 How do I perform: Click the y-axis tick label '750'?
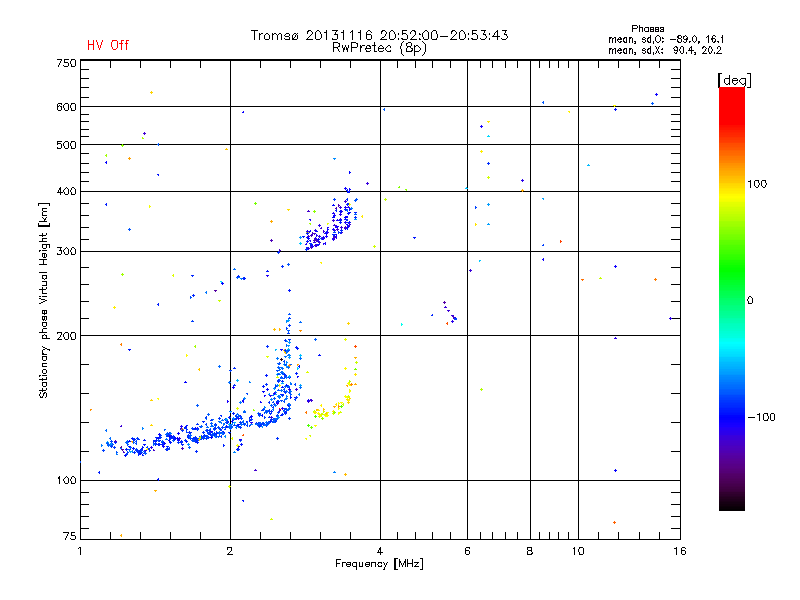66,63
